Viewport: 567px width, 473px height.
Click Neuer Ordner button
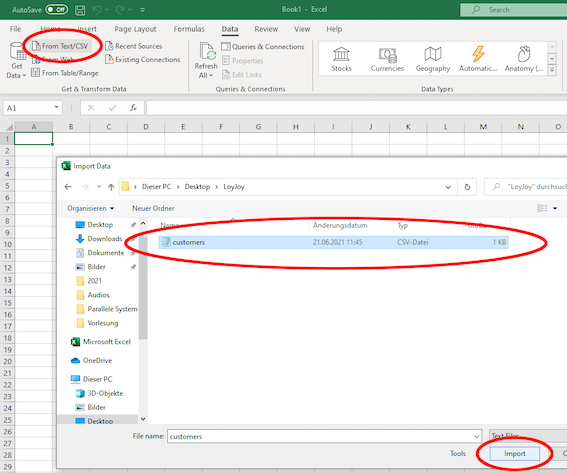coord(153,208)
